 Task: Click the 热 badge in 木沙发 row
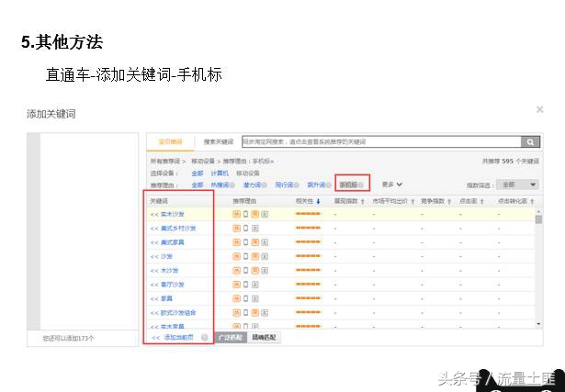(236, 270)
